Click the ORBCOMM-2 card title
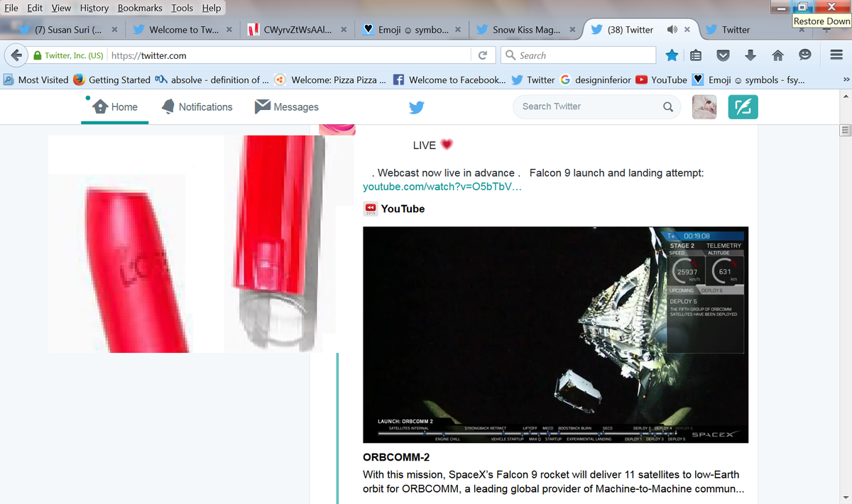 (396, 457)
